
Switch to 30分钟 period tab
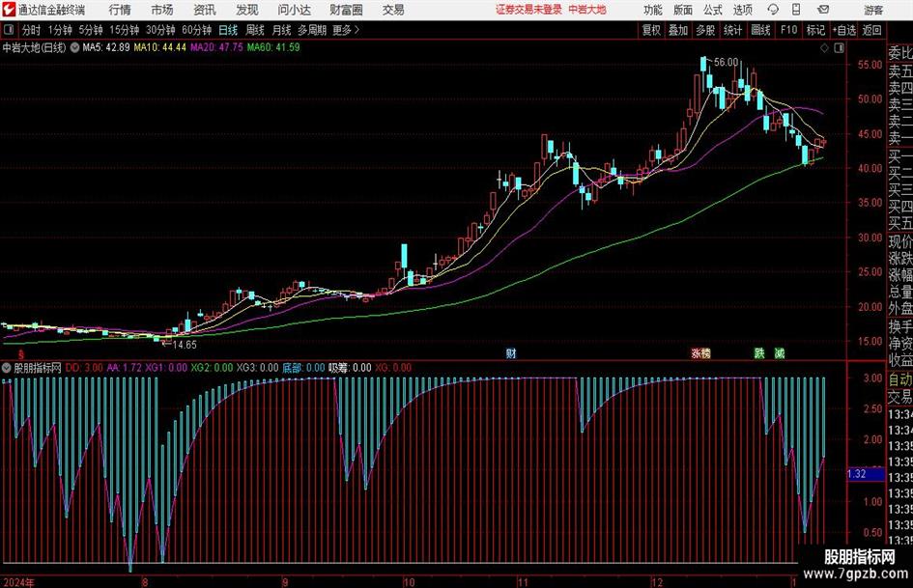tap(160, 30)
